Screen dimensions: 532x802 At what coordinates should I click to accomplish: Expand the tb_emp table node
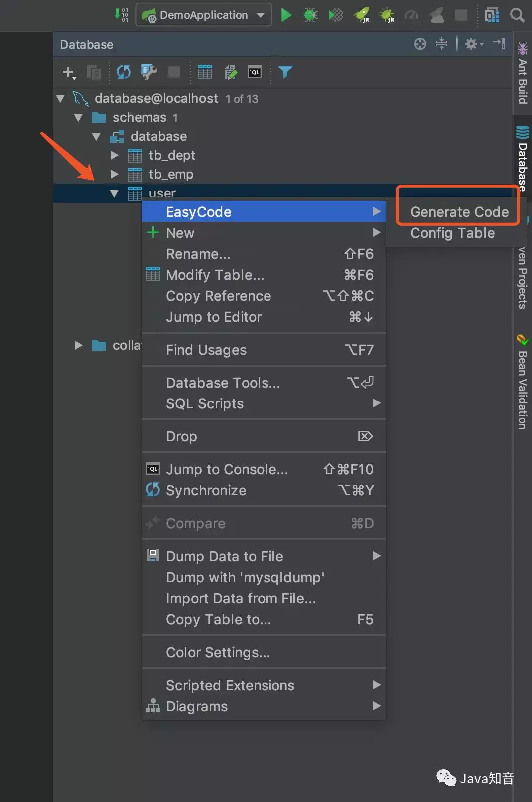coord(114,174)
